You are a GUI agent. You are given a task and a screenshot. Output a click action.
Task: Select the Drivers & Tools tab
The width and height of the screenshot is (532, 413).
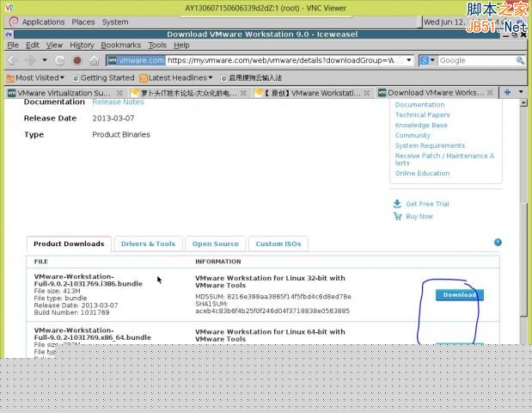[x=149, y=243]
